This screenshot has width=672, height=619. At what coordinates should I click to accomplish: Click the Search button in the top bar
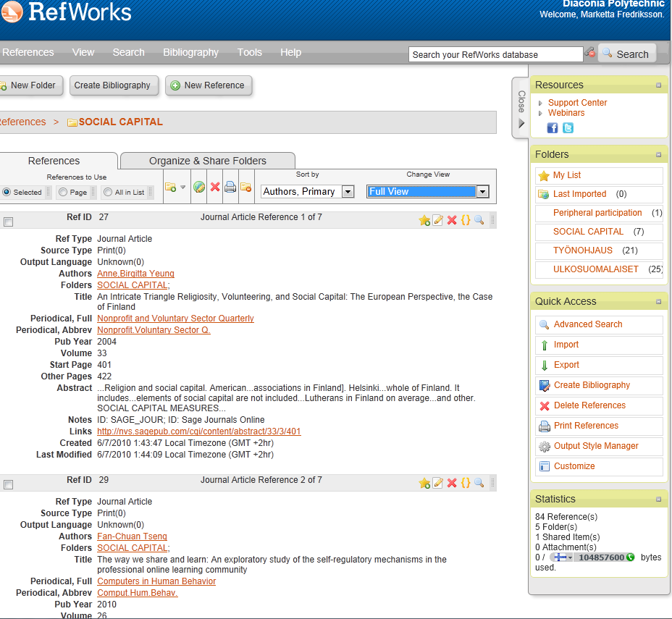pos(627,54)
